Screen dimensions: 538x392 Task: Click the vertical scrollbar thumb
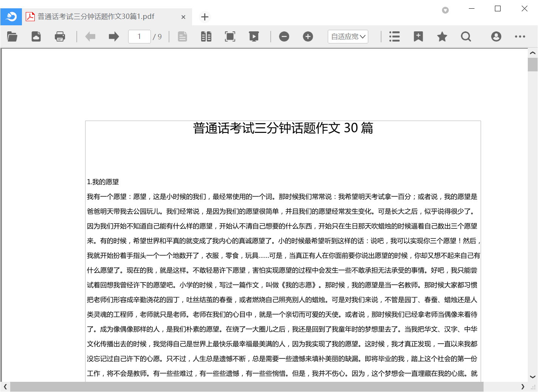point(532,65)
